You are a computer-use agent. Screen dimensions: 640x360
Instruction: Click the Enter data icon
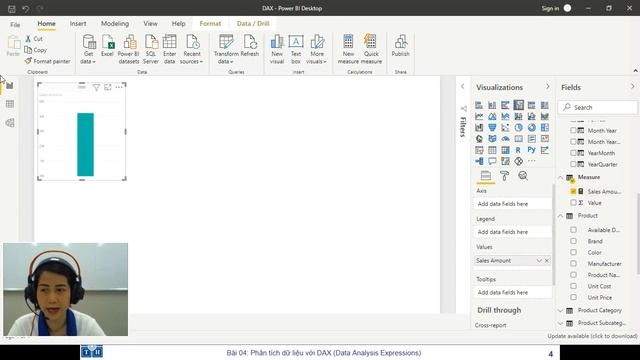[169, 49]
